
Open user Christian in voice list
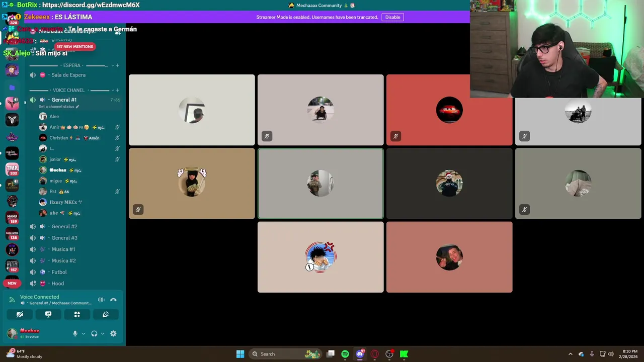[x=79, y=138]
